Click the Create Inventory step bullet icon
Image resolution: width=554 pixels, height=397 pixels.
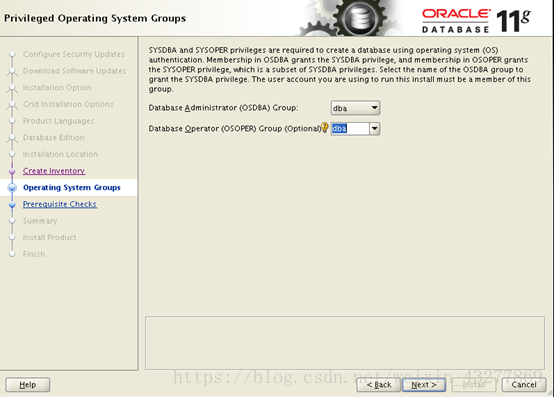tap(12, 171)
